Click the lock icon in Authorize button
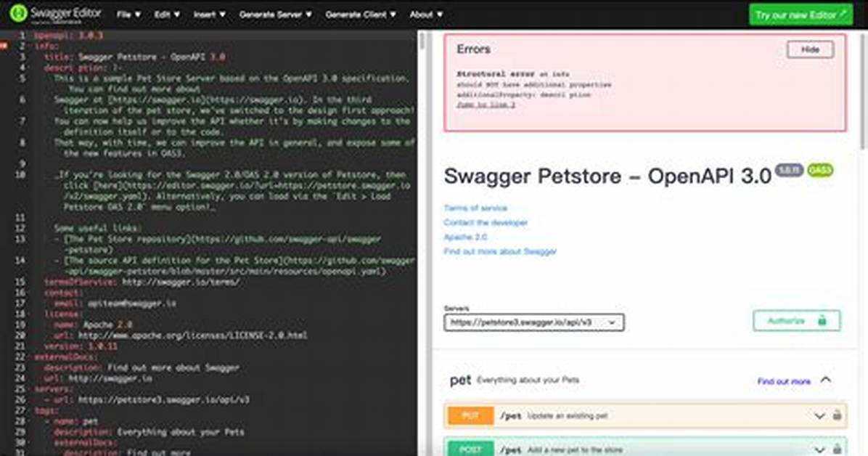The image size is (868, 456). click(822, 320)
